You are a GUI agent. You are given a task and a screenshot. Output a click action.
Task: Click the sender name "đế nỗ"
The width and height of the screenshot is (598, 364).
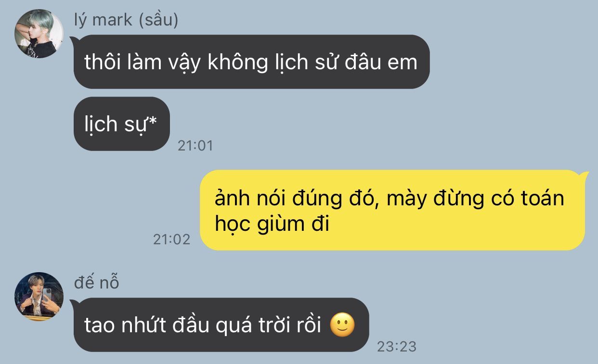[x=96, y=283]
